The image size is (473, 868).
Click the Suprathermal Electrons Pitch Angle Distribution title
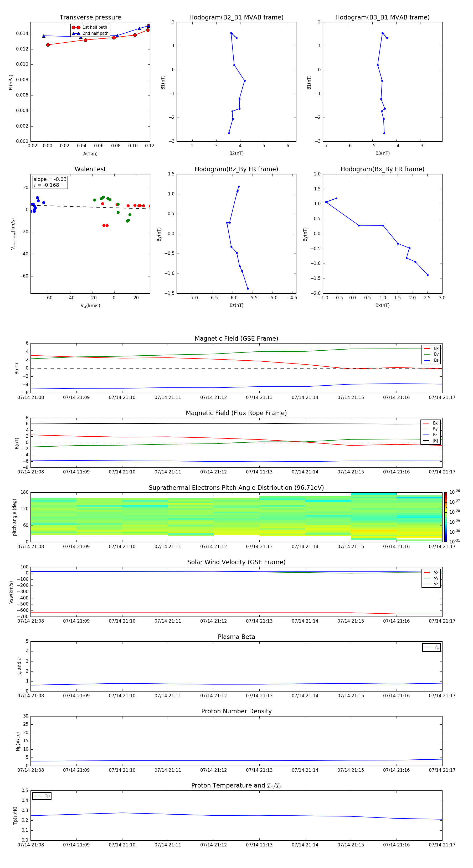pos(236,488)
